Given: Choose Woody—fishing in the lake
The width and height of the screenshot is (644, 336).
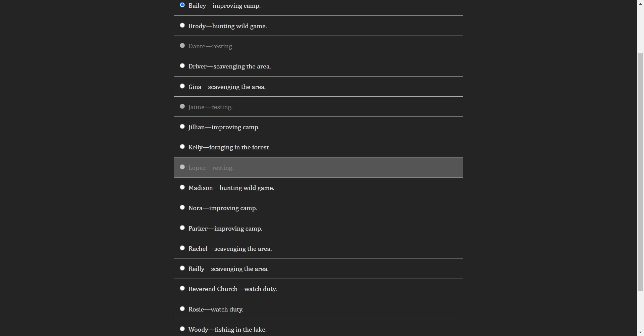Looking at the screenshot, I should tap(182, 329).
